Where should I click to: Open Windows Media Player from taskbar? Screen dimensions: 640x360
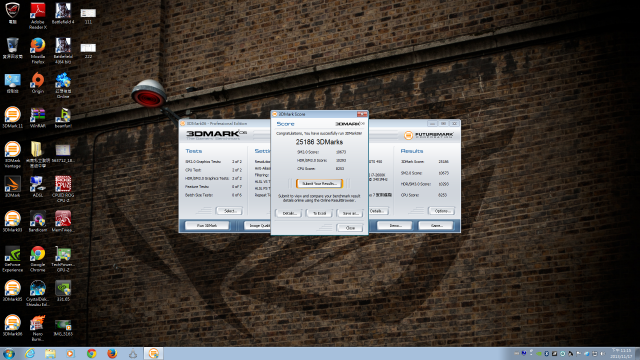(71, 353)
